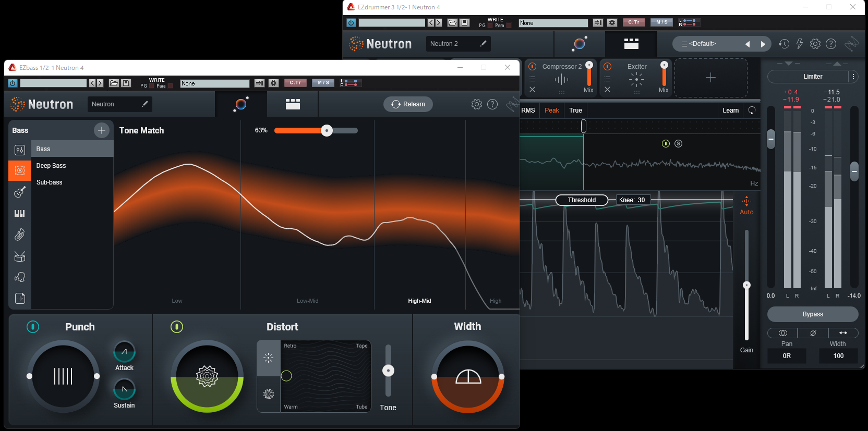
Task: Go to previous preset with left arrow
Action: coord(748,44)
